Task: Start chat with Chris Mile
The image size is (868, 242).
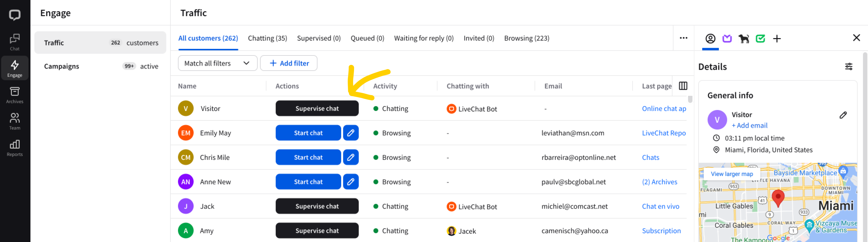Action: [x=308, y=157]
